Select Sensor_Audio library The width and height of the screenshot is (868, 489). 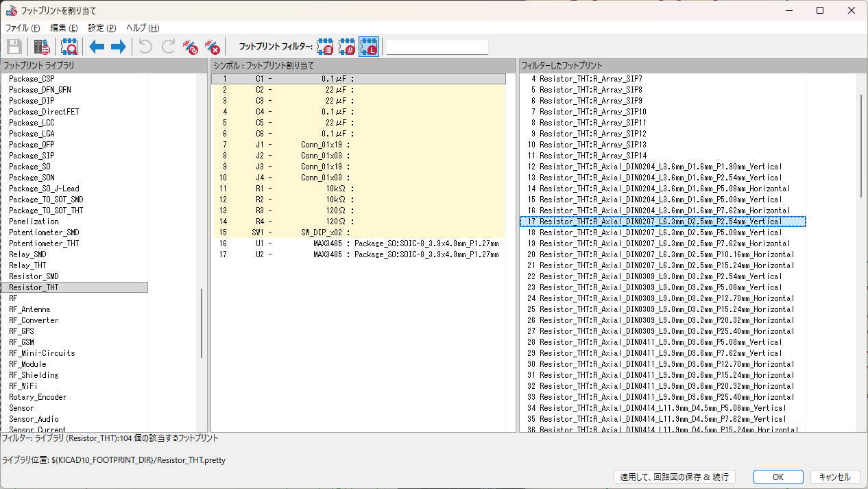(x=74, y=419)
